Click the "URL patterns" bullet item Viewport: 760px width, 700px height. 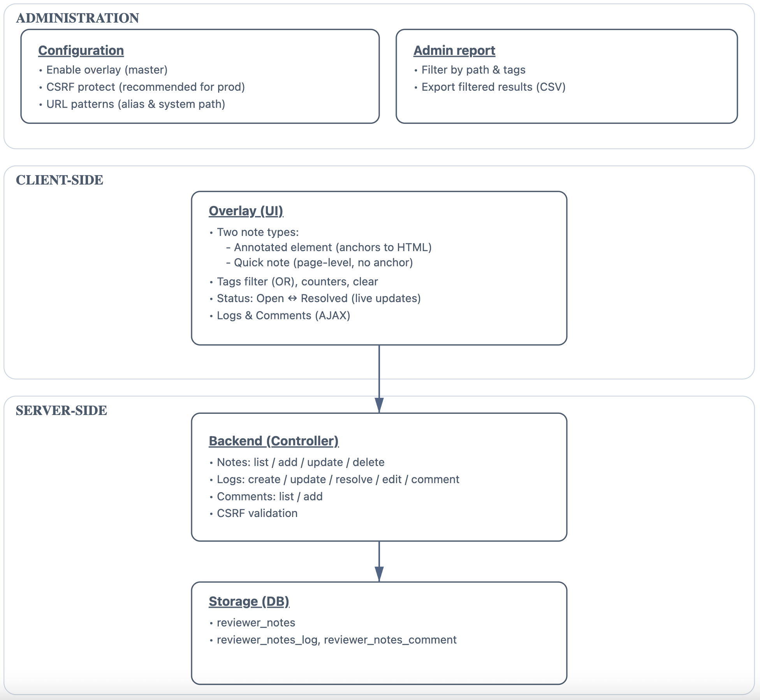pyautogui.click(x=135, y=104)
